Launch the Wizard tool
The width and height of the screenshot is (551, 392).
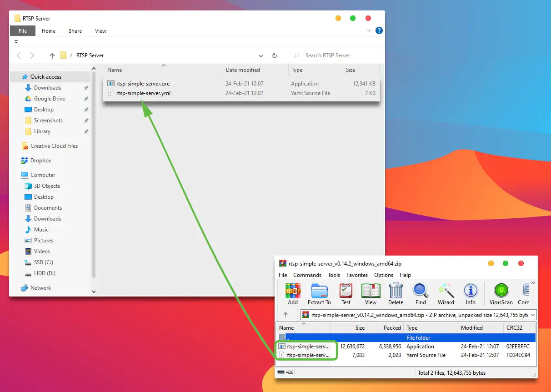[446, 294]
